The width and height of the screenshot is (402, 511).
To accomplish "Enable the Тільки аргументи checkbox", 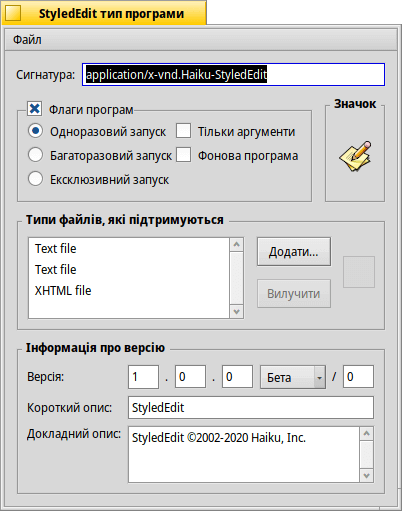I will point(184,131).
